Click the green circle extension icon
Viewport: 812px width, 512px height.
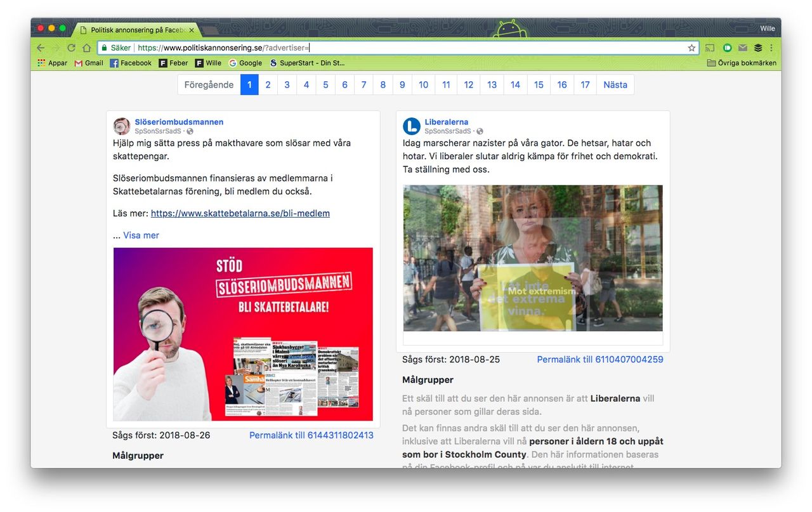pyautogui.click(x=727, y=48)
